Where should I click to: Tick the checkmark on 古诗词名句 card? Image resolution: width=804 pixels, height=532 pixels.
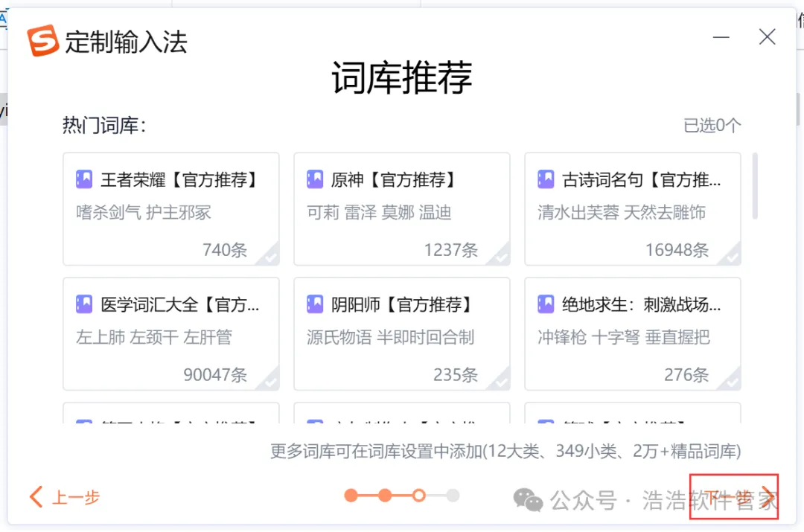pos(731,256)
